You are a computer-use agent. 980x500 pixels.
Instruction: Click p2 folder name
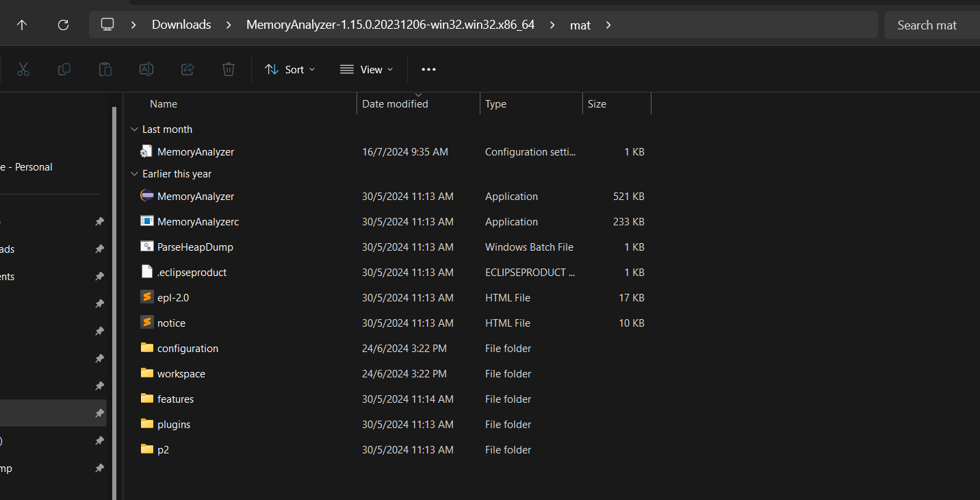coord(163,450)
